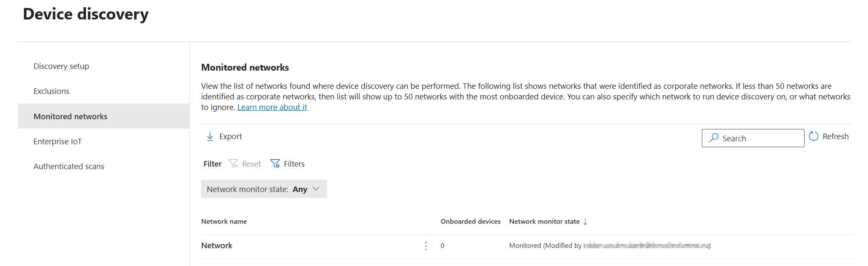The width and height of the screenshot is (868, 266).
Task: Select Monitored networks in the sidebar
Action: click(71, 116)
